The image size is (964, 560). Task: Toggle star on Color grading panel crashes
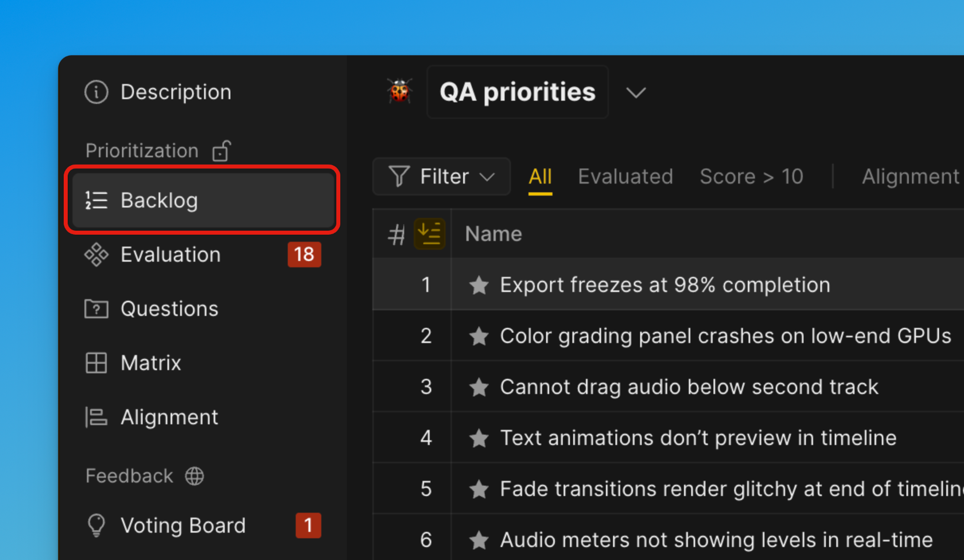pyautogui.click(x=479, y=336)
